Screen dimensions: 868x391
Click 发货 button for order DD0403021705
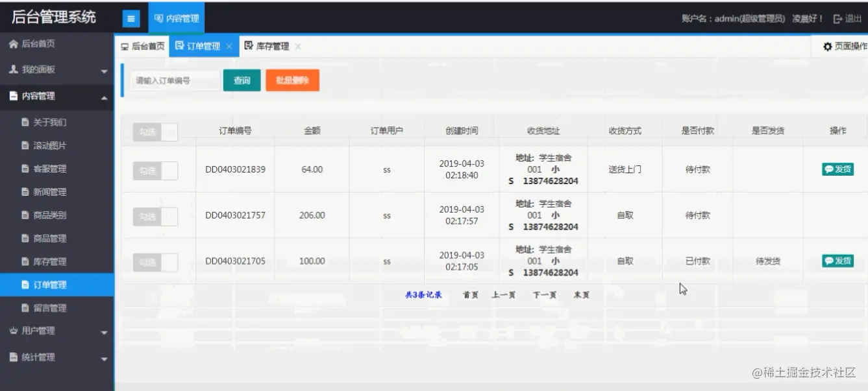point(837,261)
